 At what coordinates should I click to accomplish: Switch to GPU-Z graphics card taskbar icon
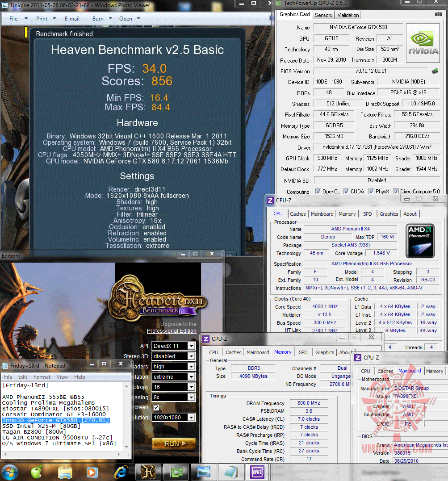coord(176,472)
